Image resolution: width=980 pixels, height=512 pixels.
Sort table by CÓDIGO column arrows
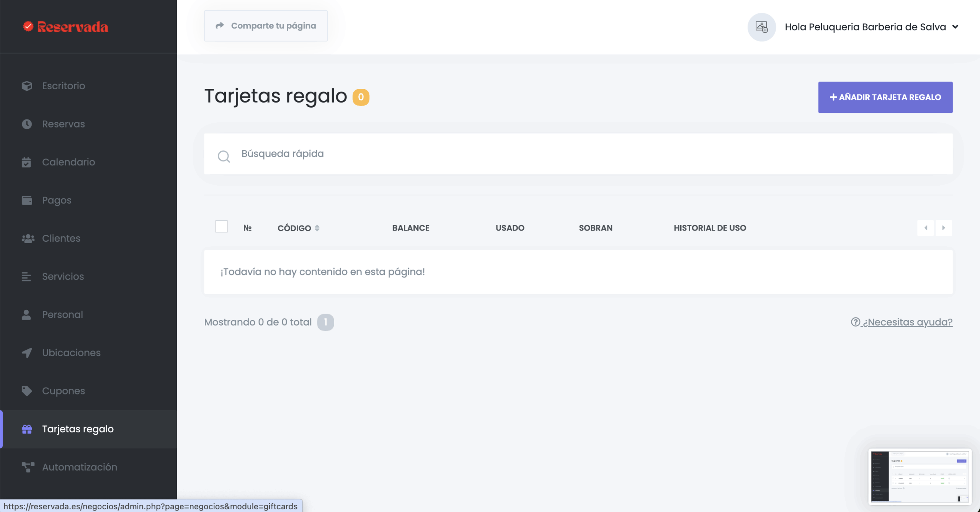coord(317,228)
